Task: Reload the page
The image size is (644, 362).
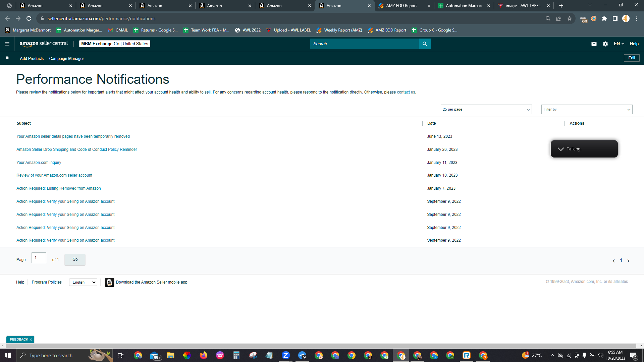Action: click(x=29, y=18)
